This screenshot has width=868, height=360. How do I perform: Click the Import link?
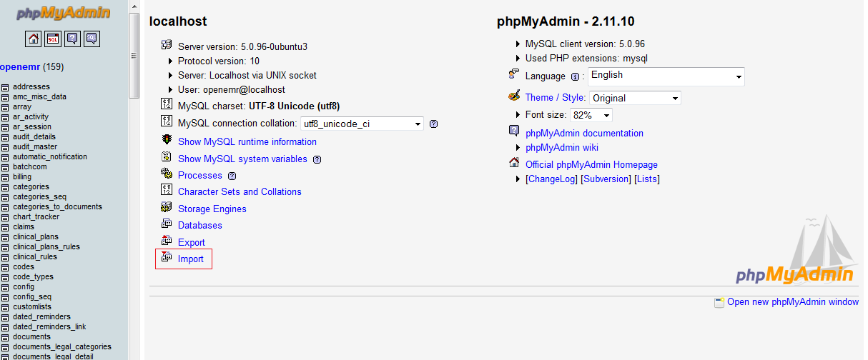[x=191, y=259]
